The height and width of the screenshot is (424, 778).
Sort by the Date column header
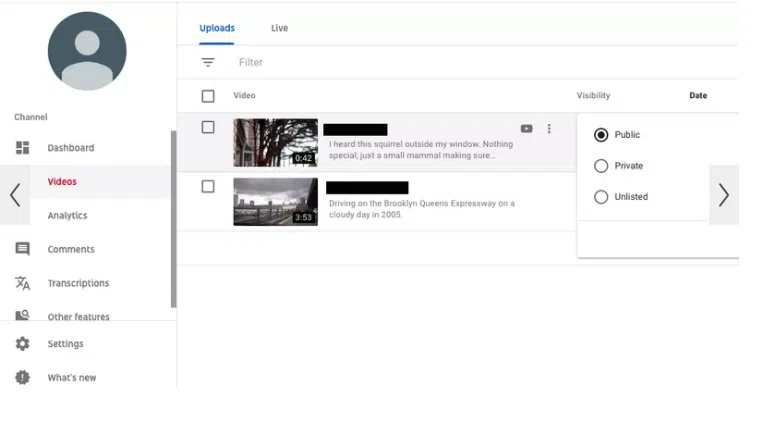(x=698, y=96)
